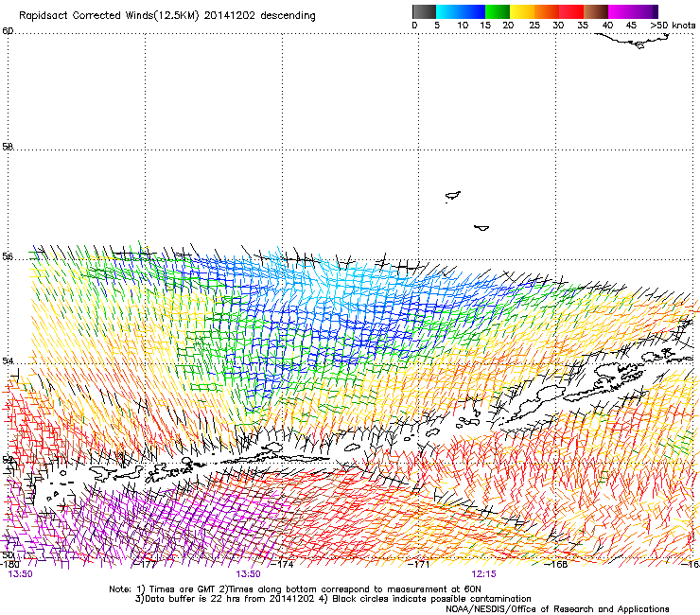Click the 58 latitude axis label
This screenshot has height=615, width=700.
click(x=8, y=147)
